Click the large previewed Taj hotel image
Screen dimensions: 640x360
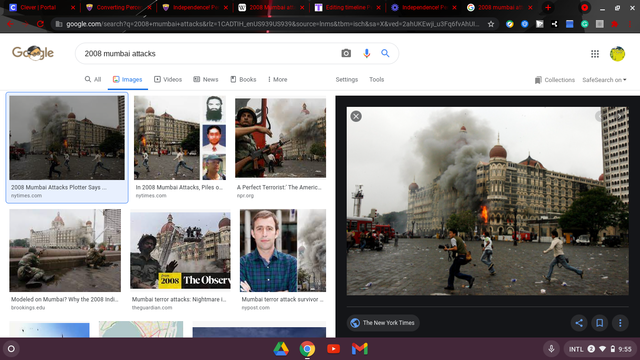487,201
